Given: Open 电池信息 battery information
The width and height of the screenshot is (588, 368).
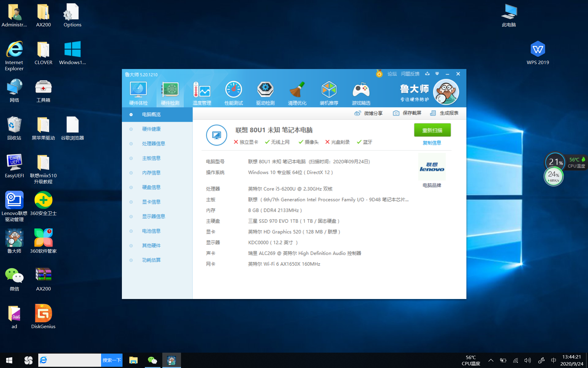Looking at the screenshot, I should [151, 231].
